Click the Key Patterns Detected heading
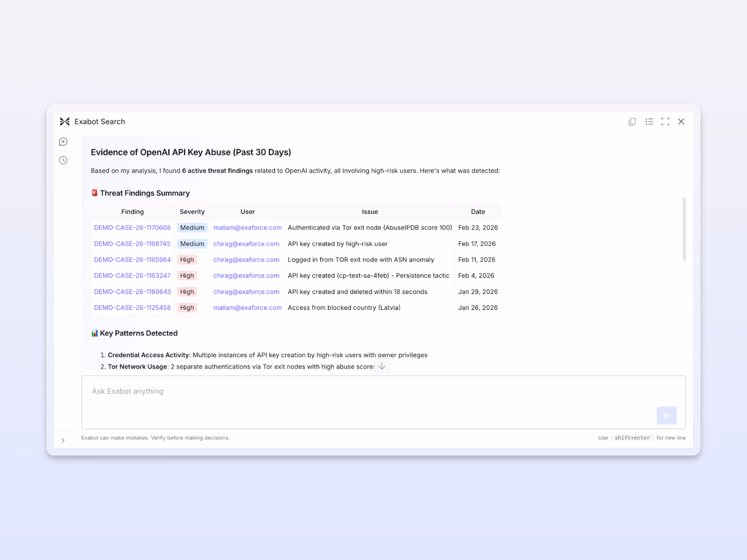Viewport: 747px width, 560px height. point(134,333)
